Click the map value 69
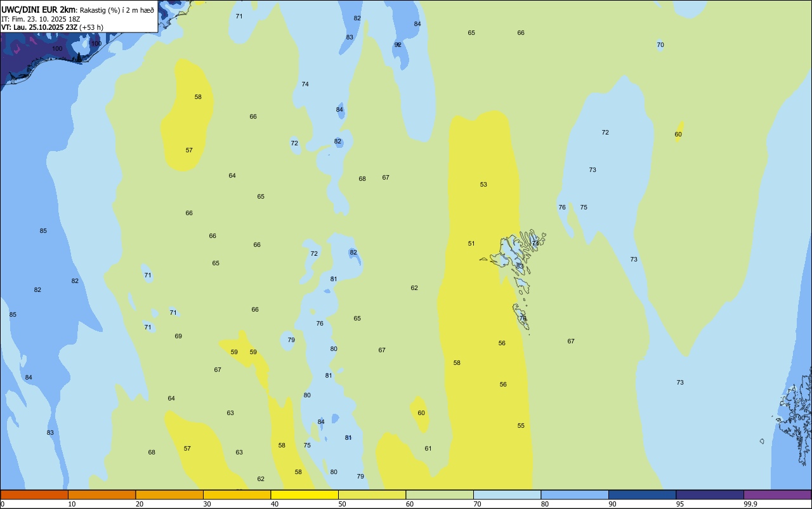 coord(178,336)
